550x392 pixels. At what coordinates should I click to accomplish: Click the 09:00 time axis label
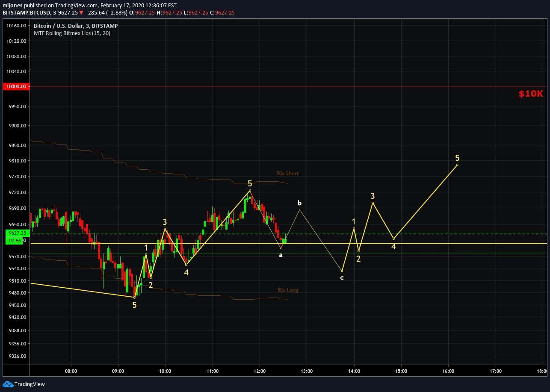(x=118, y=371)
